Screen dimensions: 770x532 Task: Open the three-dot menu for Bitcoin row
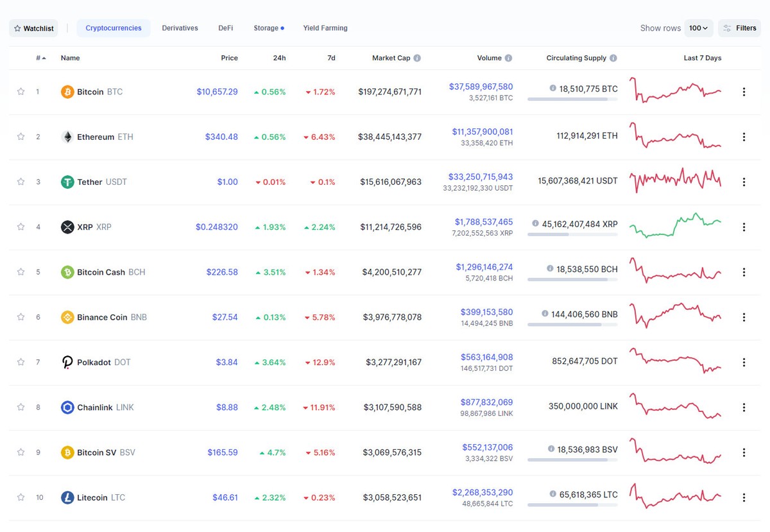744,91
